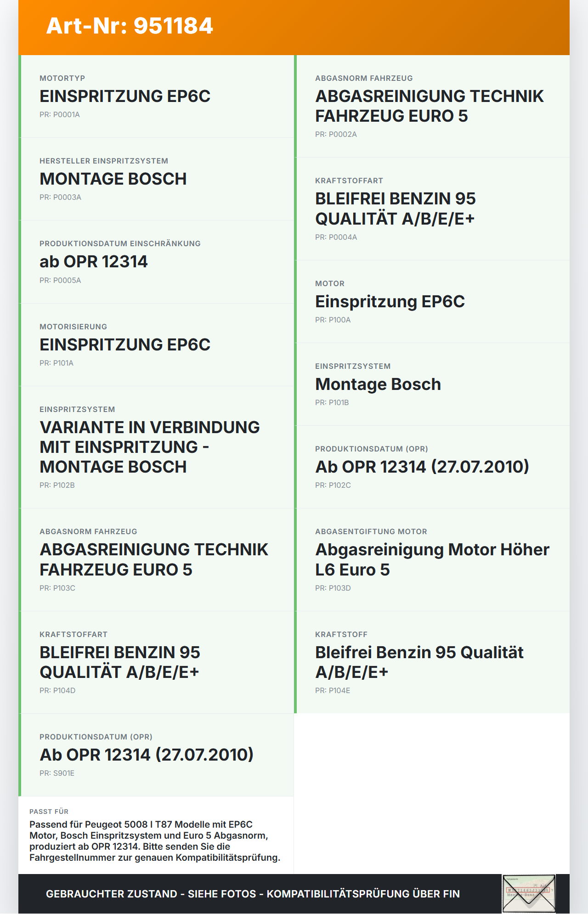Screen dimensions: 588x914
Task: Click the envelope VIN email icon
Action: [529, 893]
